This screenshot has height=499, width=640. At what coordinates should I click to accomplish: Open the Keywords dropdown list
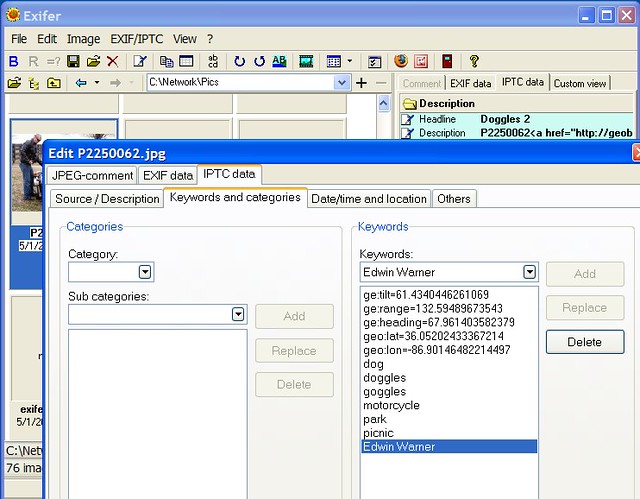529,272
